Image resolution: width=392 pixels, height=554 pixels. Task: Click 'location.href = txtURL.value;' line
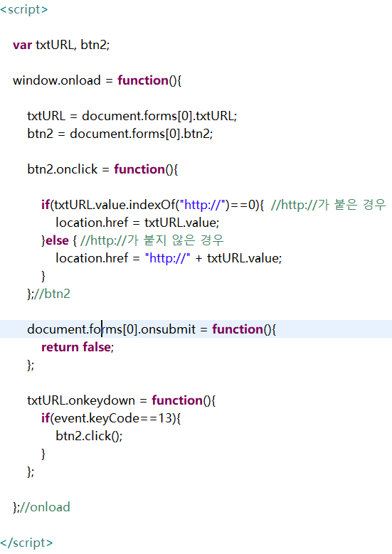(137, 223)
